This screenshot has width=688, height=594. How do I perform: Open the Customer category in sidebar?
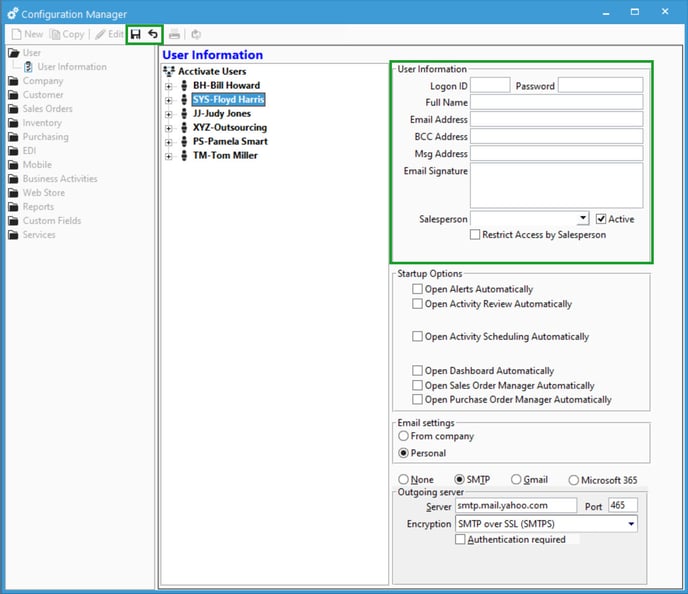43,95
